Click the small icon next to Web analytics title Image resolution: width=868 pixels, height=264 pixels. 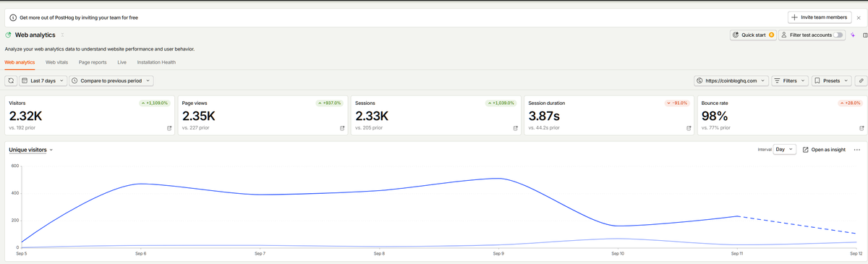point(62,35)
